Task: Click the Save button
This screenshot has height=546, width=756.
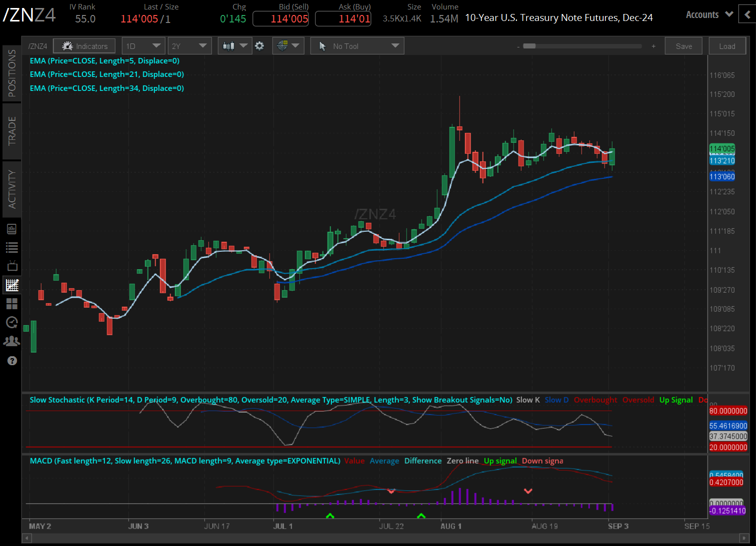Action: pyautogui.click(x=683, y=45)
